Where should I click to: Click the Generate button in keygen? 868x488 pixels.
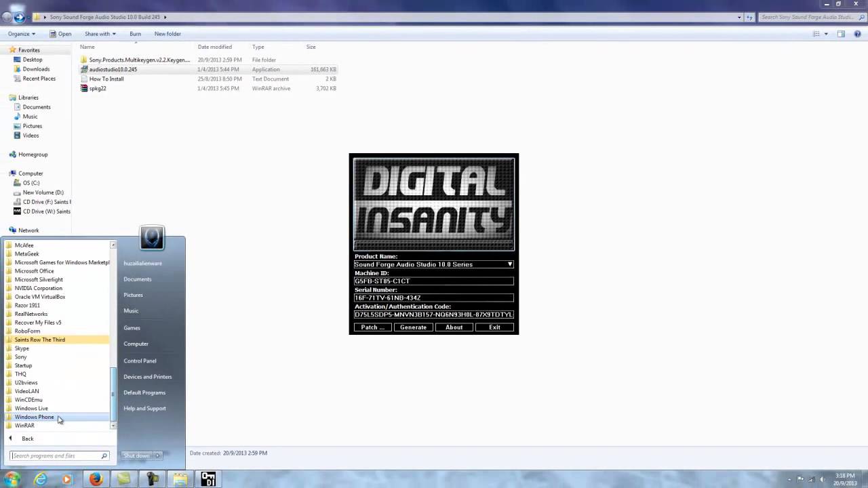[413, 327]
